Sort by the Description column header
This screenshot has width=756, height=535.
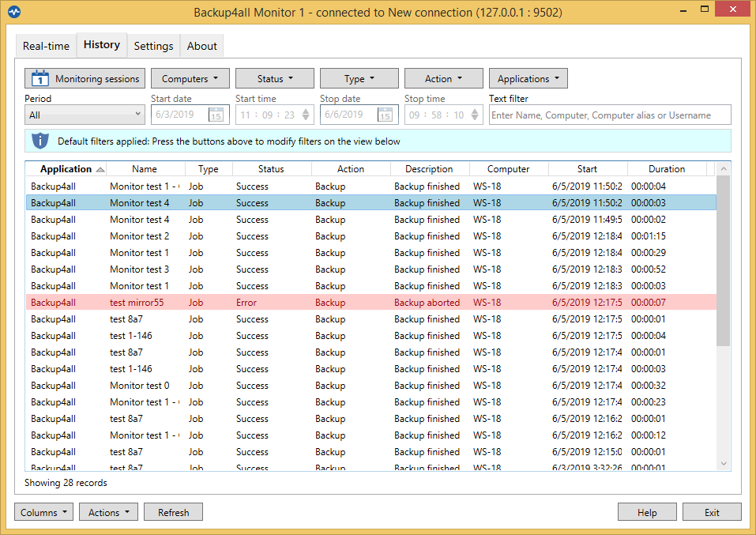coord(429,169)
